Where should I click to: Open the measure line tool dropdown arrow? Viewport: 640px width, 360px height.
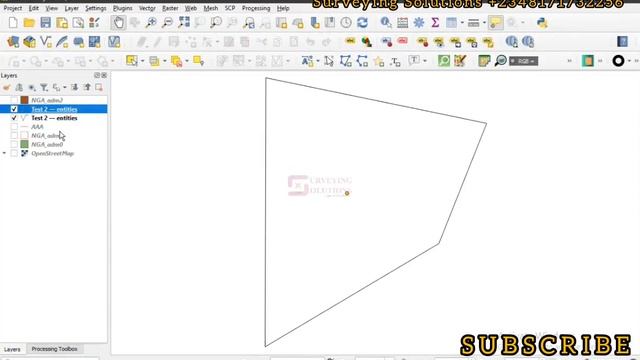click(x=484, y=22)
